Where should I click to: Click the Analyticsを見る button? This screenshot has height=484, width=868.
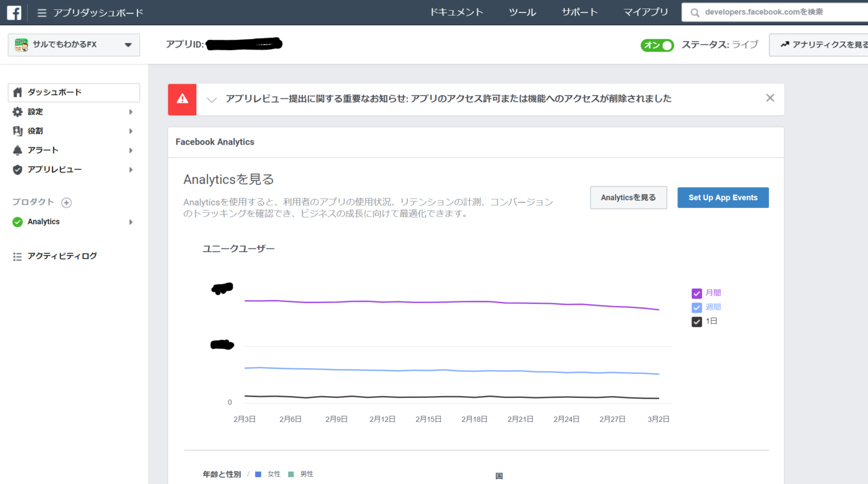(x=629, y=198)
